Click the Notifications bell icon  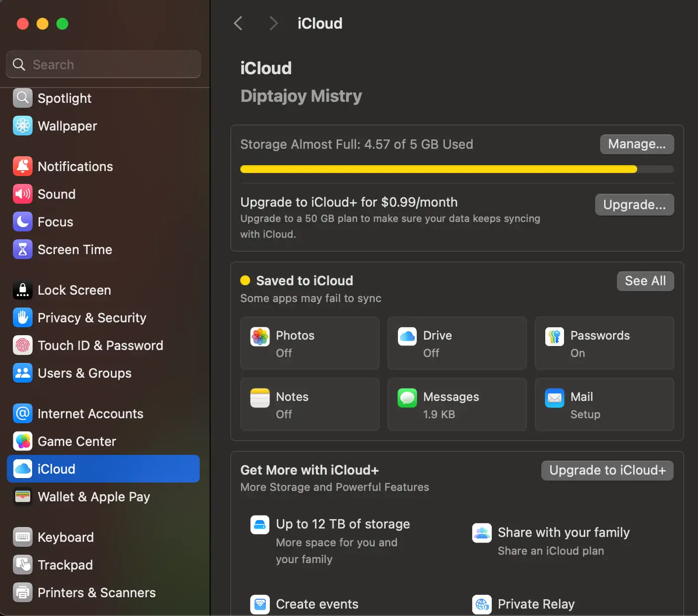point(23,166)
